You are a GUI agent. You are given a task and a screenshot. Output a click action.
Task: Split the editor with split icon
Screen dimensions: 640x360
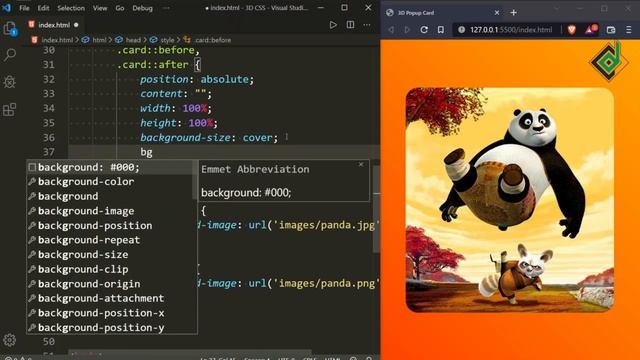click(350, 25)
